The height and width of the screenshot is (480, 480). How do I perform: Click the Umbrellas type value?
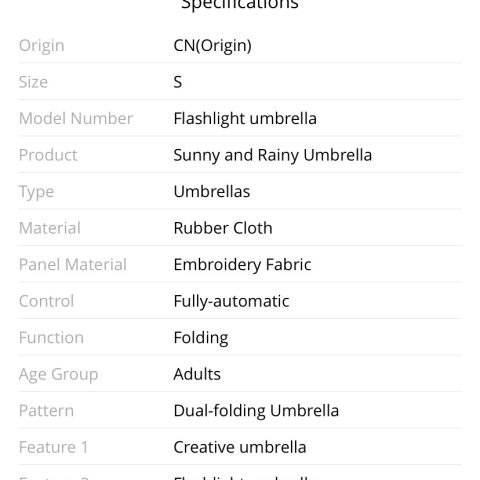tap(212, 191)
